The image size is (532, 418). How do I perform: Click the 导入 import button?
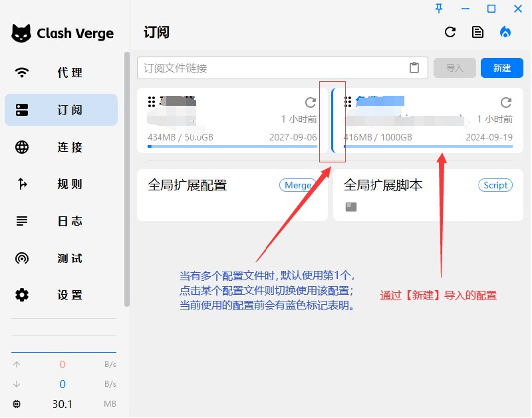pos(454,68)
